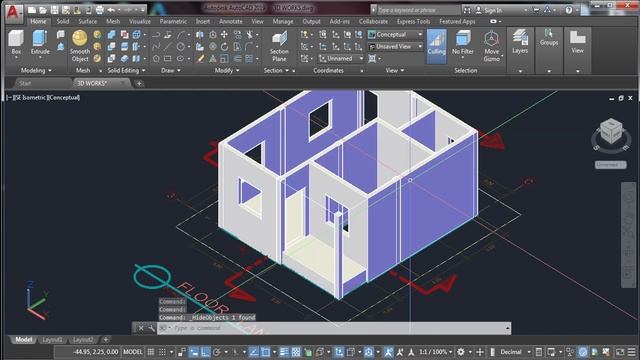Screen dimensions: 640x360
Task: Toggle lineweight display in status bar
Action: click(x=284, y=352)
